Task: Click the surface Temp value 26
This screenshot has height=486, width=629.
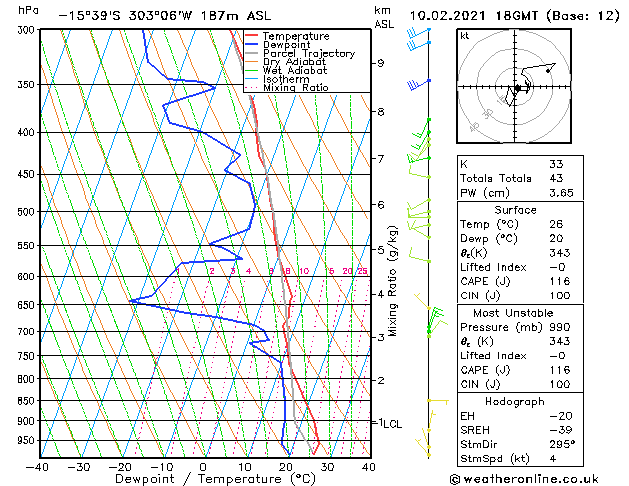Action: pyautogui.click(x=556, y=224)
